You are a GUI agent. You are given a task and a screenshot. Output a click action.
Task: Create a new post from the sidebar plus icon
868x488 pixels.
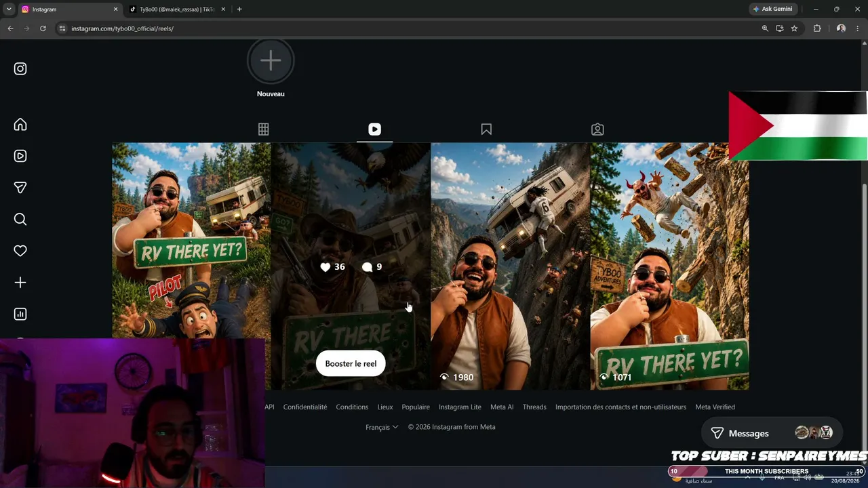coord(20,283)
